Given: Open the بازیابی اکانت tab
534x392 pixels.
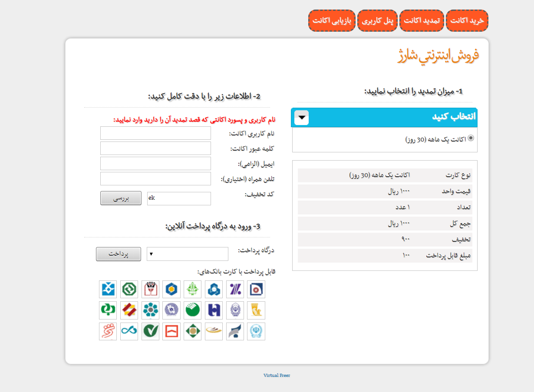Looking at the screenshot, I should pos(332,21).
